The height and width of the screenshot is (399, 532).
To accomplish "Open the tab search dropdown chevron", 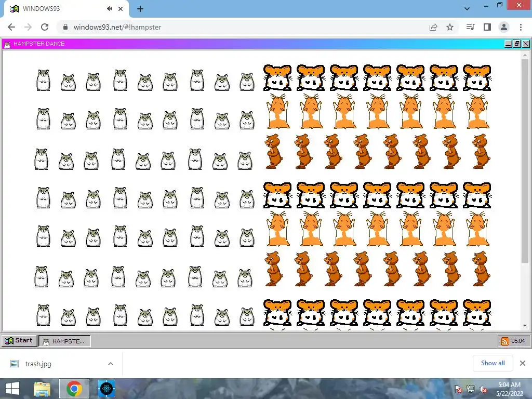I will tap(467, 9).
